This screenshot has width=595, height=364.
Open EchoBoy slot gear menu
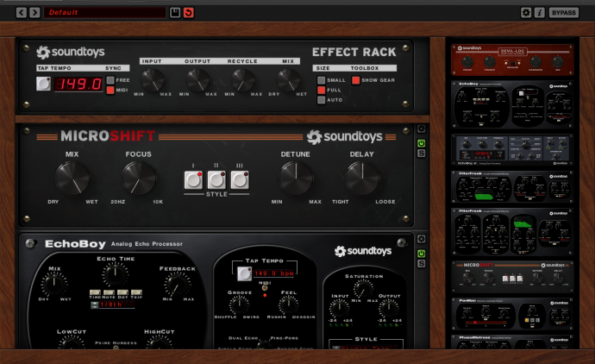(421, 239)
